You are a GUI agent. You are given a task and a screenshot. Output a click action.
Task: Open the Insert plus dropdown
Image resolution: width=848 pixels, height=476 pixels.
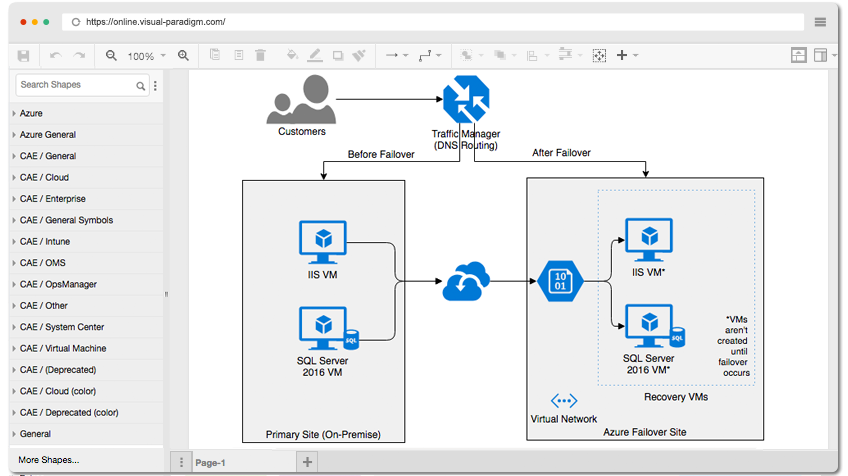(627, 55)
